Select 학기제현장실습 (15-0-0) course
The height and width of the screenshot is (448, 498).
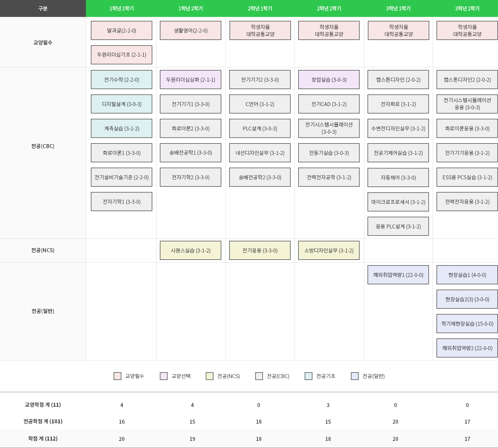(x=467, y=324)
